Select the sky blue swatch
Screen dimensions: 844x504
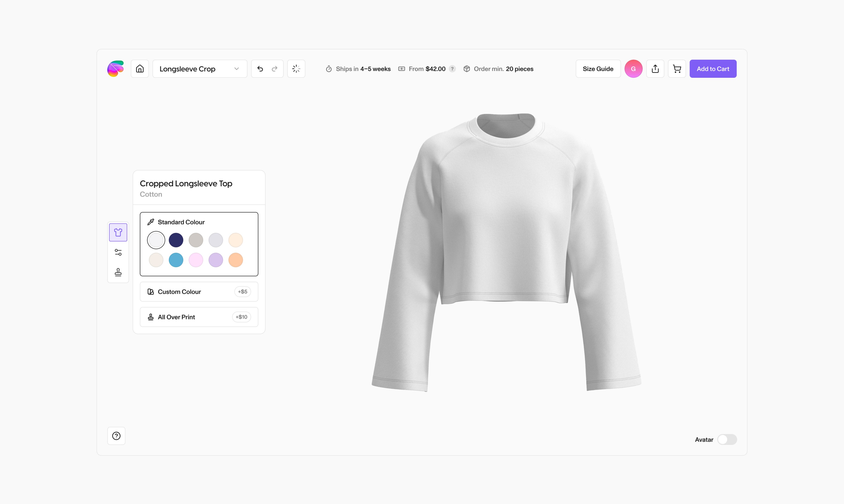point(176,260)
